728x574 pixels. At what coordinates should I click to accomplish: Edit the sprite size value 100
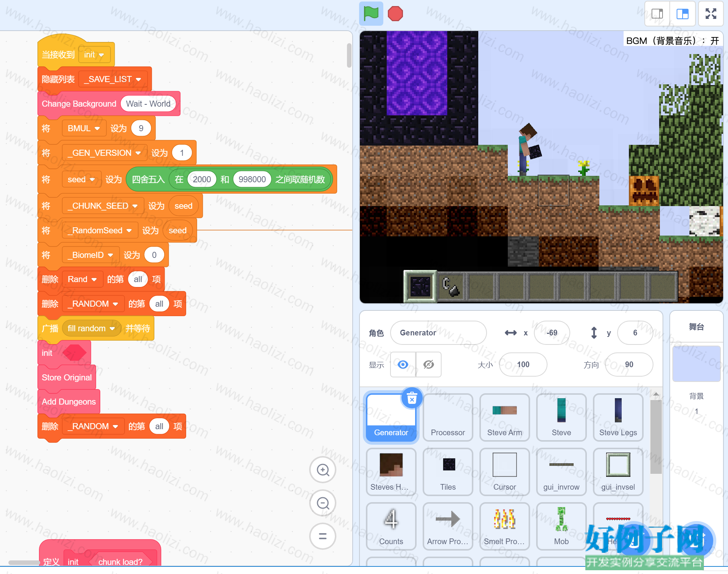523,365
